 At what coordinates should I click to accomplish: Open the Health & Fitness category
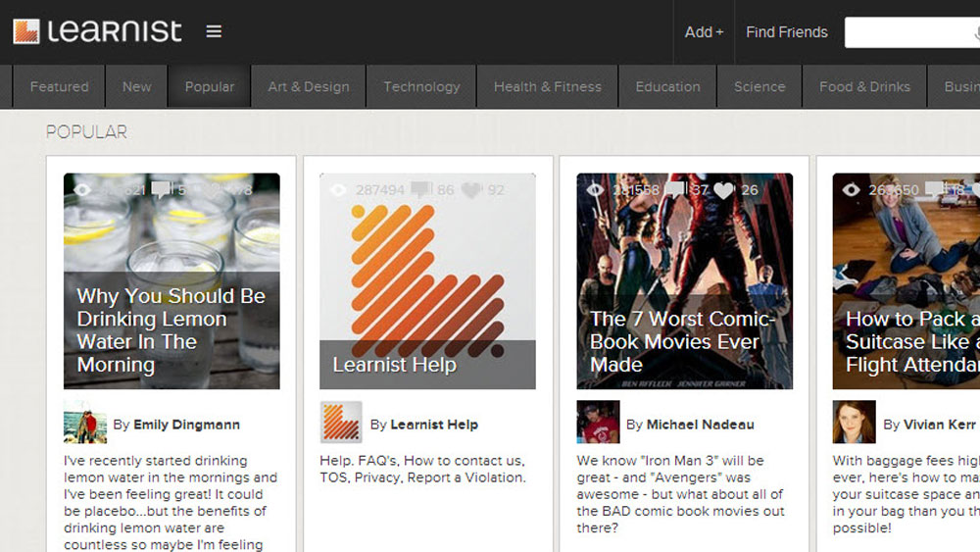coord(547,86)
